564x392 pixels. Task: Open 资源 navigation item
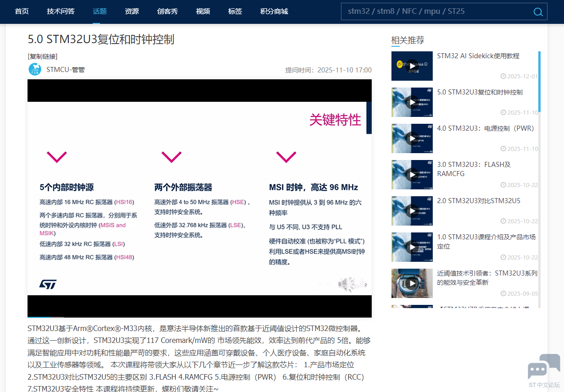click(132, 11)
